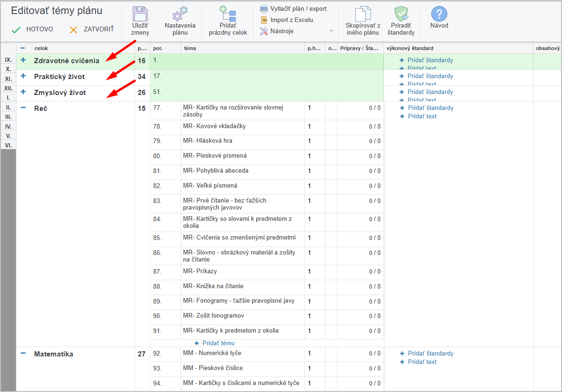Viewport: 562px width, 392px height.
Task: Select topic MR- Knižka na čítanie
Action: [x=213, y=286]
